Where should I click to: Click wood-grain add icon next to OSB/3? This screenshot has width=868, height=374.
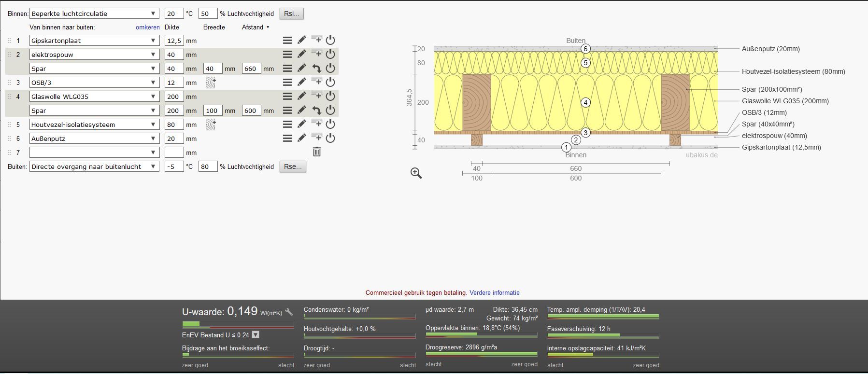pos(211,83)
